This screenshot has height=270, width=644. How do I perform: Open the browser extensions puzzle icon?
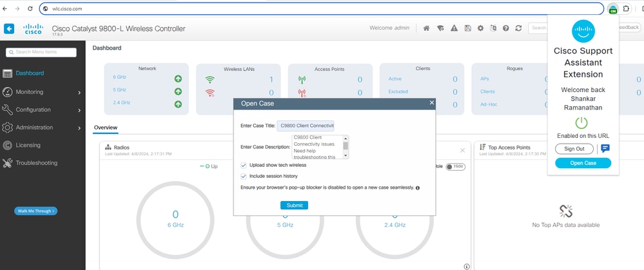[x=625, y=8]
